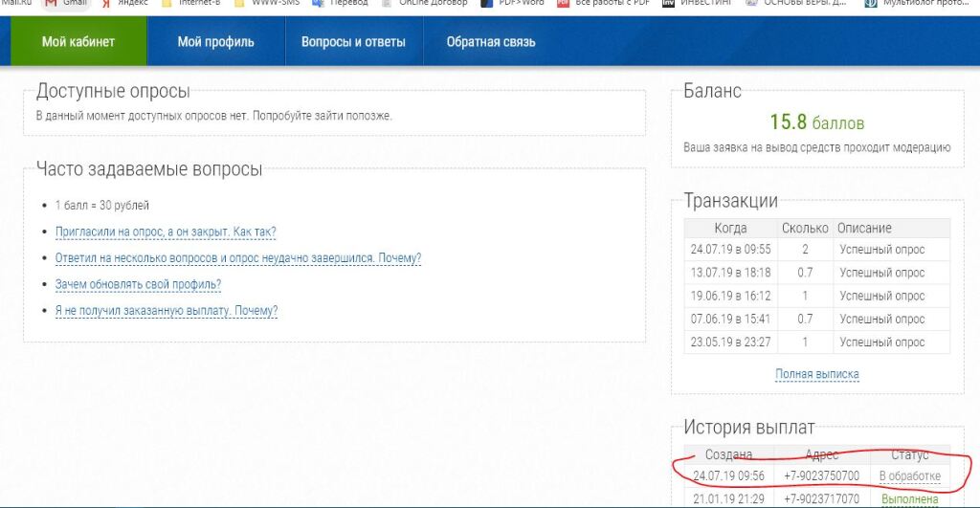The width and height of the screenshot is (980, 508).
Task: Expand FAQ about unsuccessfully finished survey
Action: (238, 258)
